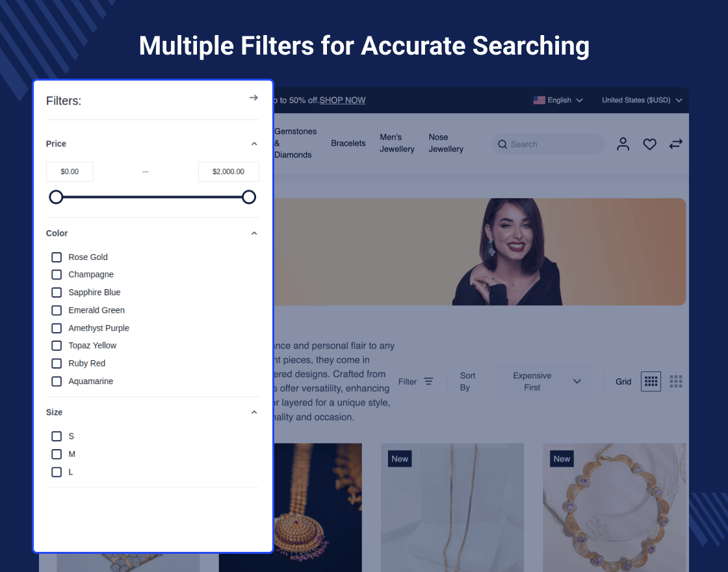Go to Men's Jewellery category
Screen dimensions: 728x572
[x=397, y=143]
